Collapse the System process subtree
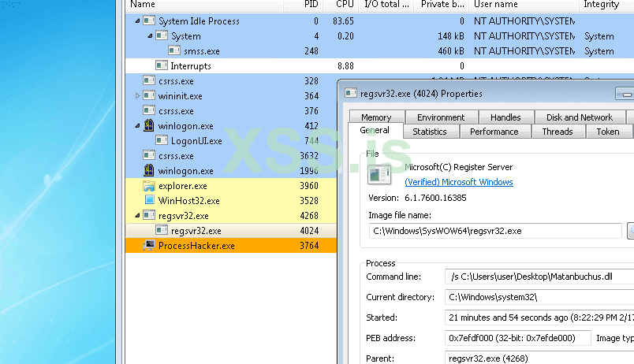This screenshot has height=364, width=634. pyautogui.click(x=150, y=35)
